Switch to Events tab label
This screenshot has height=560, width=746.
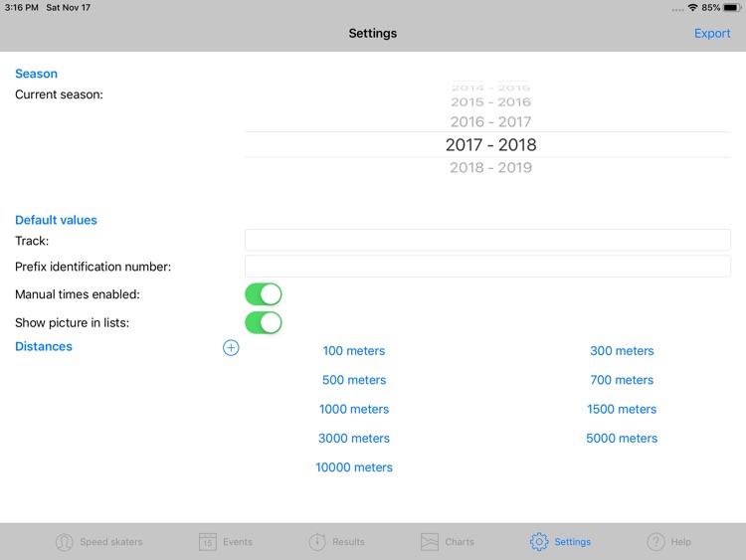coord(238,542)
